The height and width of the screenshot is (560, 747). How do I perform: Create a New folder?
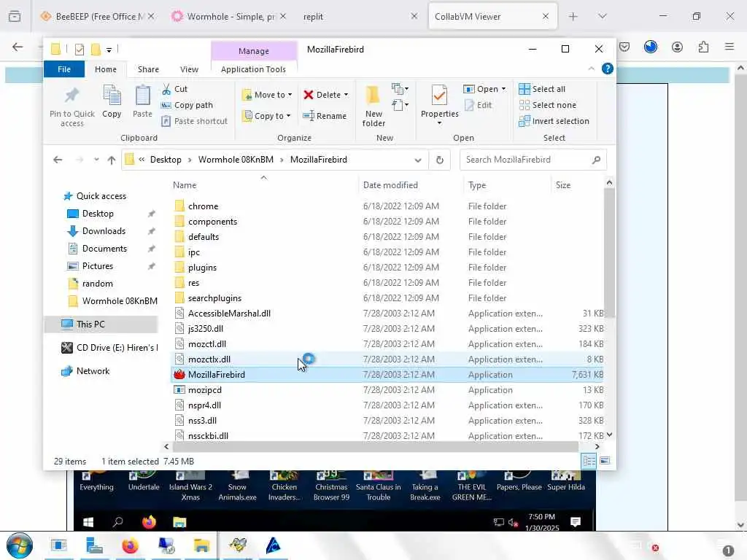[x=373, y=106]
